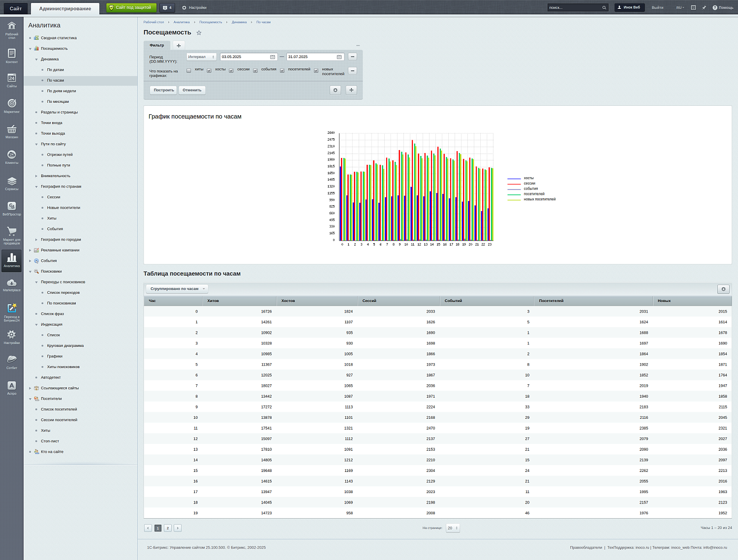The height and width of the screenshot is (560, 738).
Task: Open the Маркетинг section in the sidebar
Action: pos(11,105)
